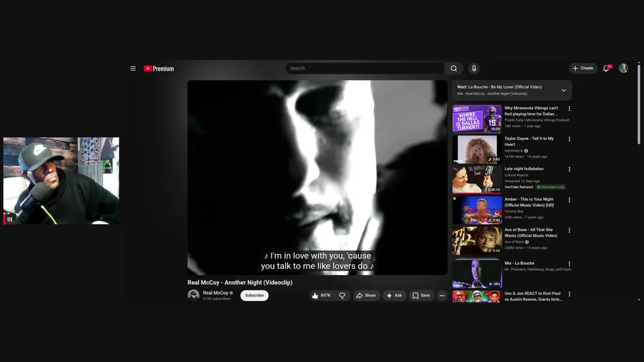The image size is (644, 362).
Task: Expand the Next up mix panel chevron
Action: [x=563, y=90]
